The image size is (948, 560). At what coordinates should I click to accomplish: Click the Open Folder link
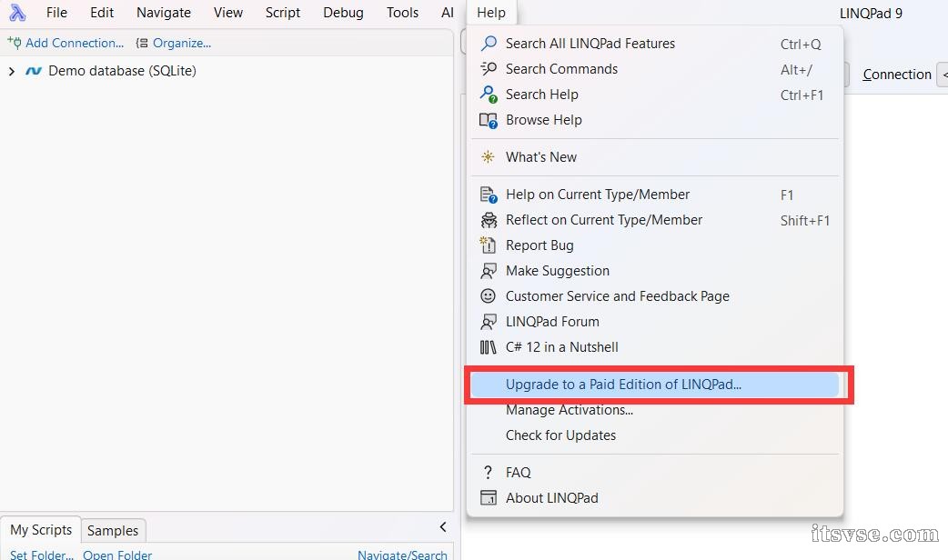click(117, 555)
